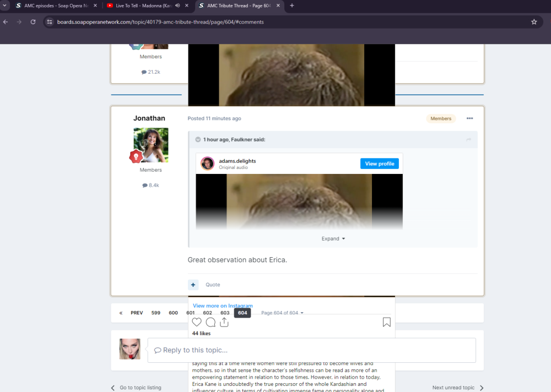This screenshot has height=392, width=551.
Task: Collapse the Faulkner quote with circle toggle
Action: click(198, 140)
